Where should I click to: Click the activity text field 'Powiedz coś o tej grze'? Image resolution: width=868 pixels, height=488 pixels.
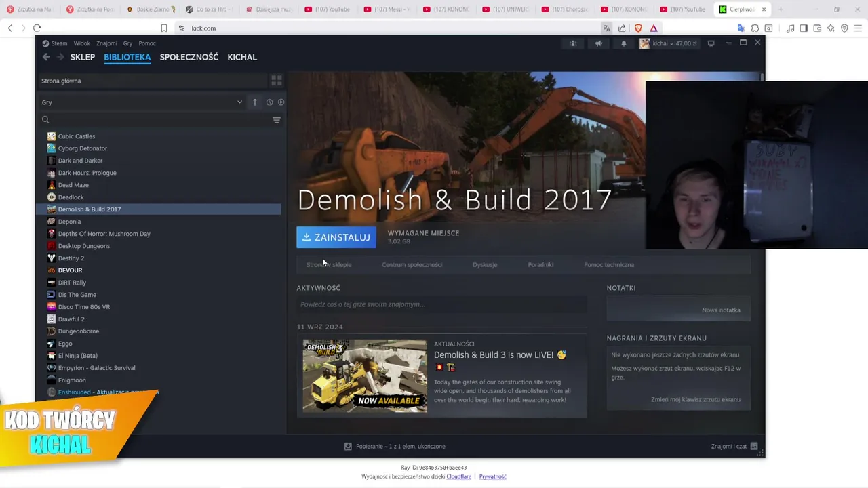441,304
